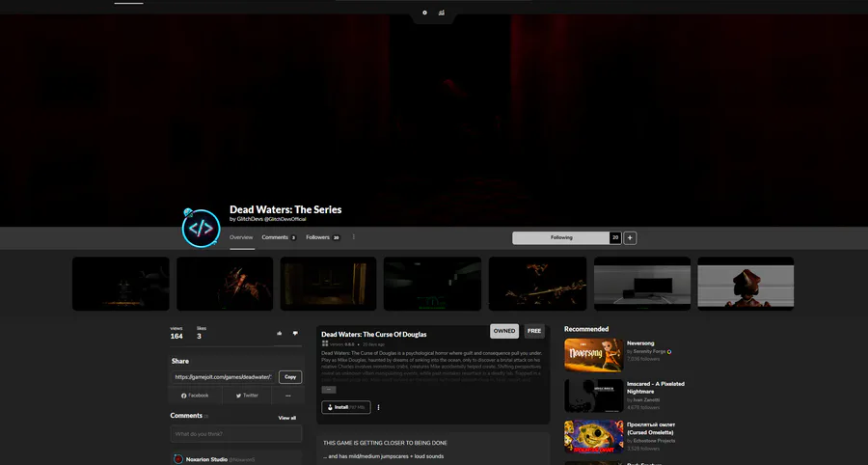The height and width of the screenshot is (465, 868).
Task: Click the likes count 3
Action: pyautogui.click(x=199, y=336)
